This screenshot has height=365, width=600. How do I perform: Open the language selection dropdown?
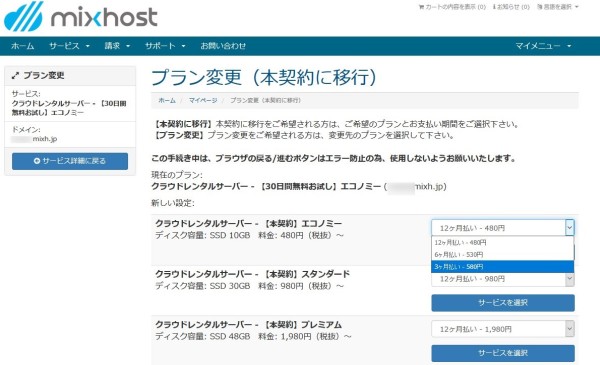[558, 7]
